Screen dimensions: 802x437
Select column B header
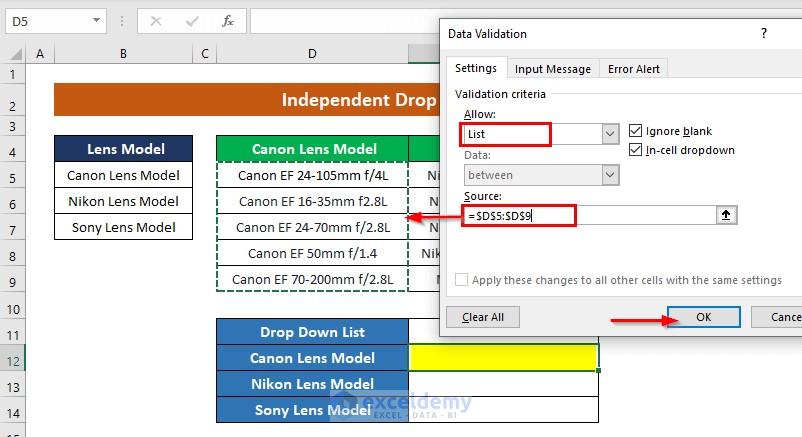pyautogui.click(x=123, y=54)
